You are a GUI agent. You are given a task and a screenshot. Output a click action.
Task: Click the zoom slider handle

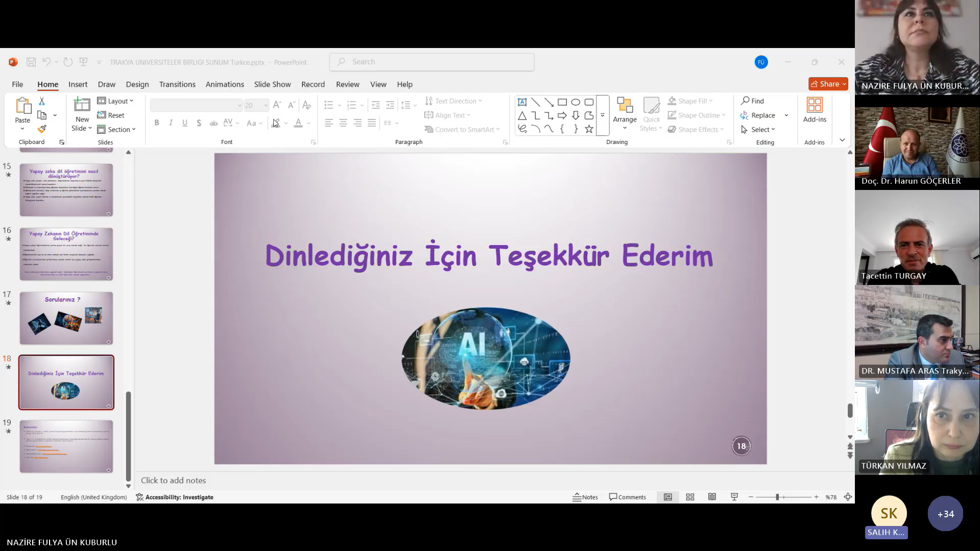(777, 497)
